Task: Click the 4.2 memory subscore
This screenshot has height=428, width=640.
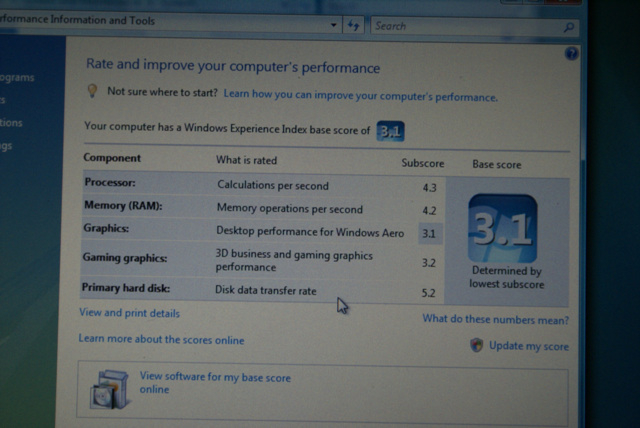Action: (429, 211)
